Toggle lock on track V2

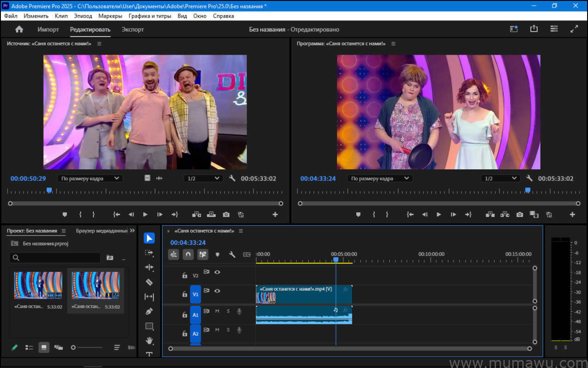point(185,275)
